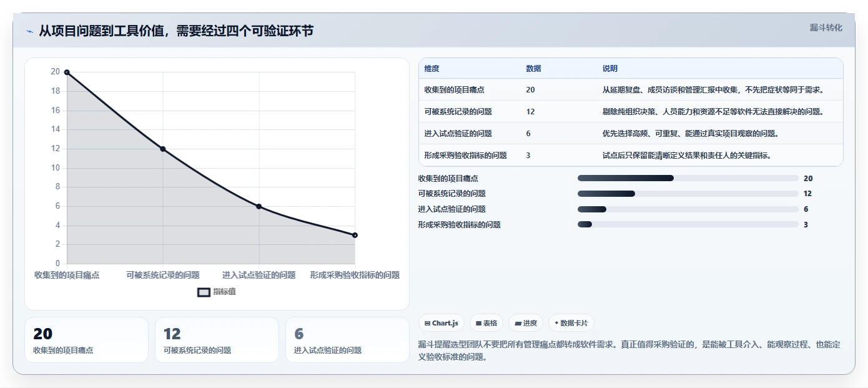Click the icon before the slide title
Image resolution: width=868 pixels, height=388 pixels.
click(30, 31)
